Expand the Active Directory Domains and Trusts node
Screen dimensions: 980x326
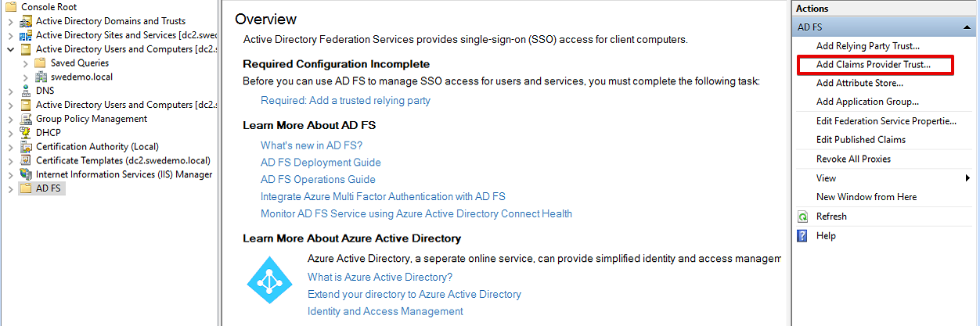click(10, 21)
